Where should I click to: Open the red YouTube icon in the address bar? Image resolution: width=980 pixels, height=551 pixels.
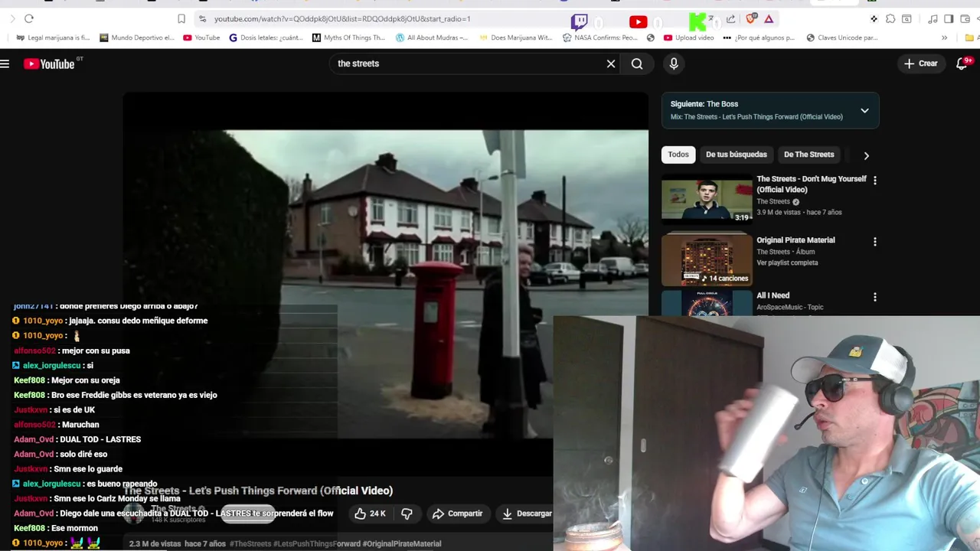638,22
